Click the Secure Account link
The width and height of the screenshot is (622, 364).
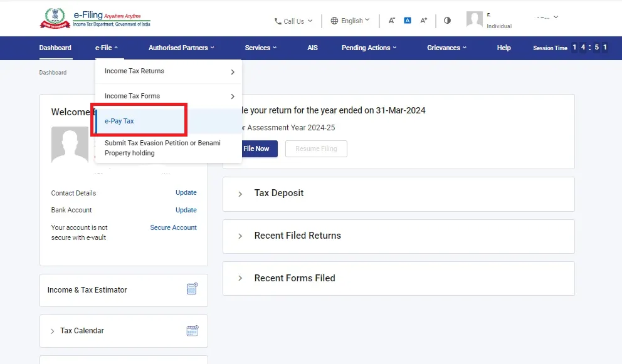[x=173, y=227]
